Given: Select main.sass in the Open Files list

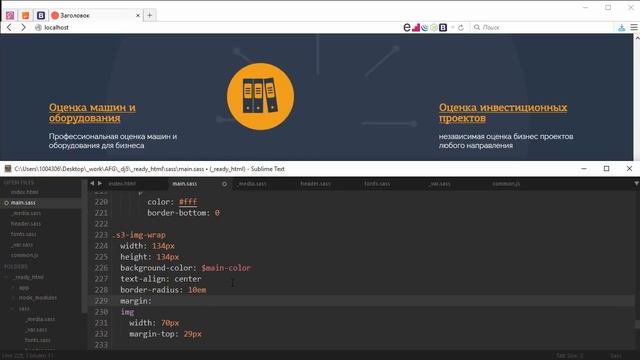Looking at the screenshot, I should pos(23,202).
